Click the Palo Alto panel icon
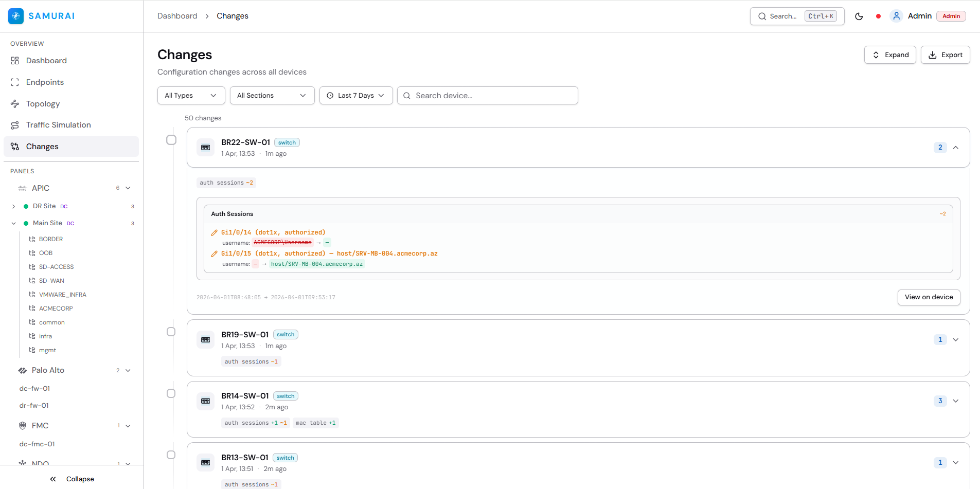980x489 pixels. [23, 370]
